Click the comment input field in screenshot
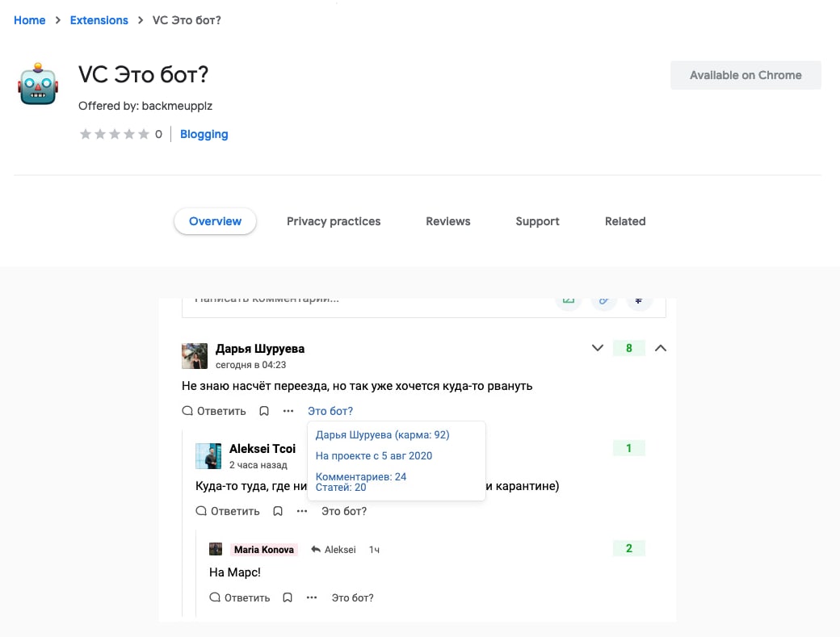This screenshot has width=840, height=637. 424,307
